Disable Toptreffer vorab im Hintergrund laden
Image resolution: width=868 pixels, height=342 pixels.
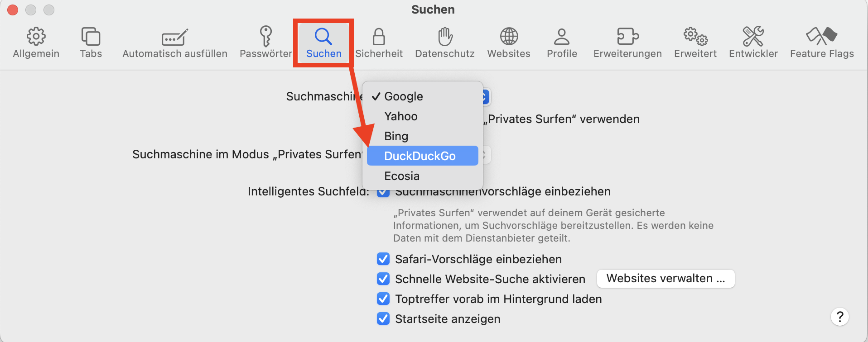tap(383, 299)
